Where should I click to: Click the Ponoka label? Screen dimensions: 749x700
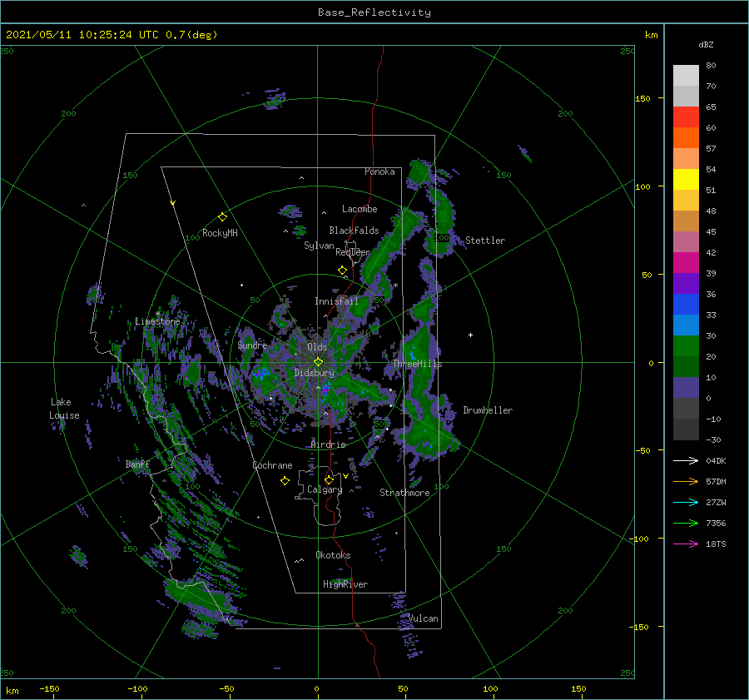379,171
